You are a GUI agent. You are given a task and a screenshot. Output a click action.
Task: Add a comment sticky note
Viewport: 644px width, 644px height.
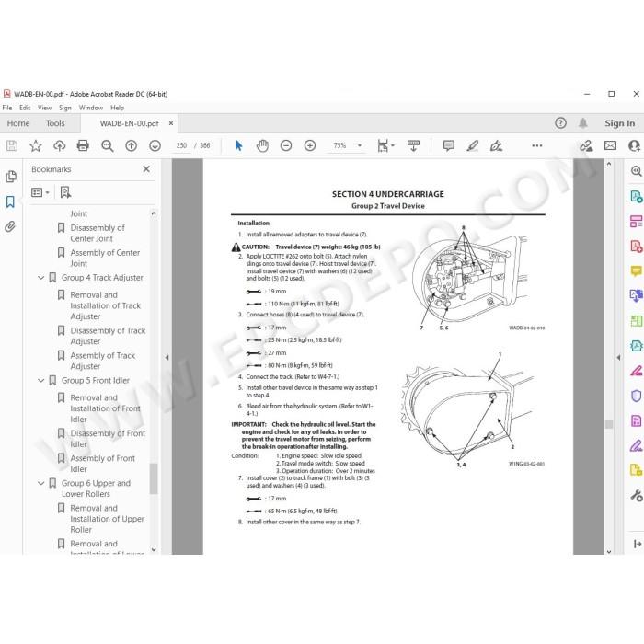point(449,145)
